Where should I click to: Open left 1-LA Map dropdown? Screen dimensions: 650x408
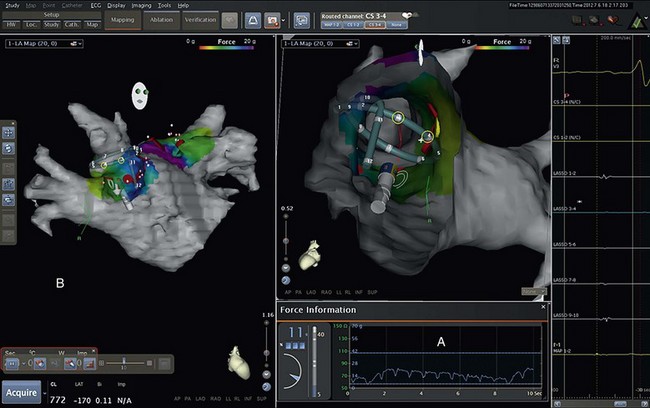click(44, 44)
